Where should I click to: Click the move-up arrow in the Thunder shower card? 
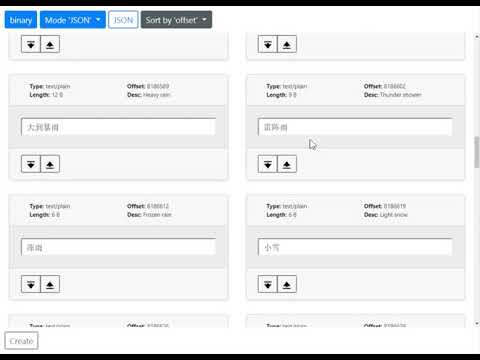coord(287,164)
